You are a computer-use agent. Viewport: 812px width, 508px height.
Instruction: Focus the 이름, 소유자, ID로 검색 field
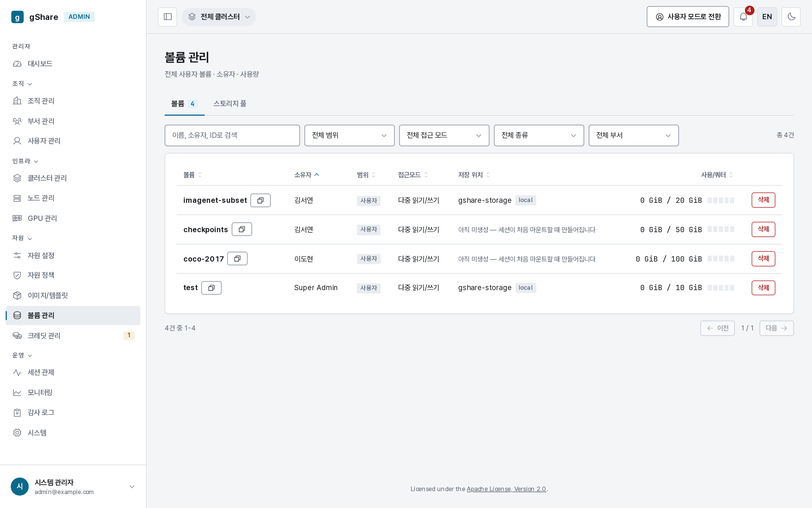[x=232, y=135]
